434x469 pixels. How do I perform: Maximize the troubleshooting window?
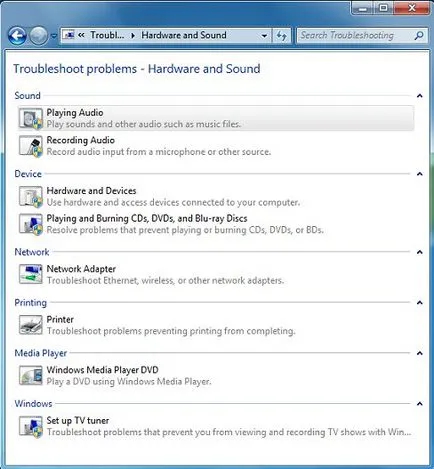(x=383, y=8)
